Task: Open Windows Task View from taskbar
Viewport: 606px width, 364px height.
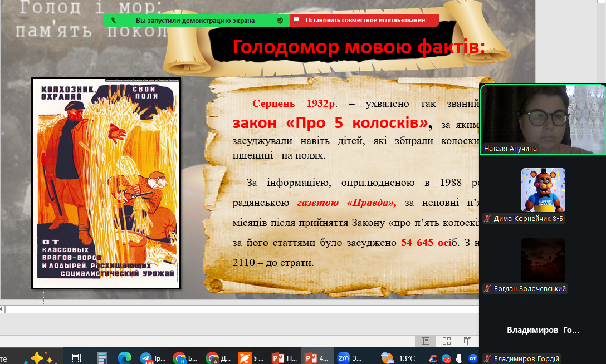Action: pos(77,357)
